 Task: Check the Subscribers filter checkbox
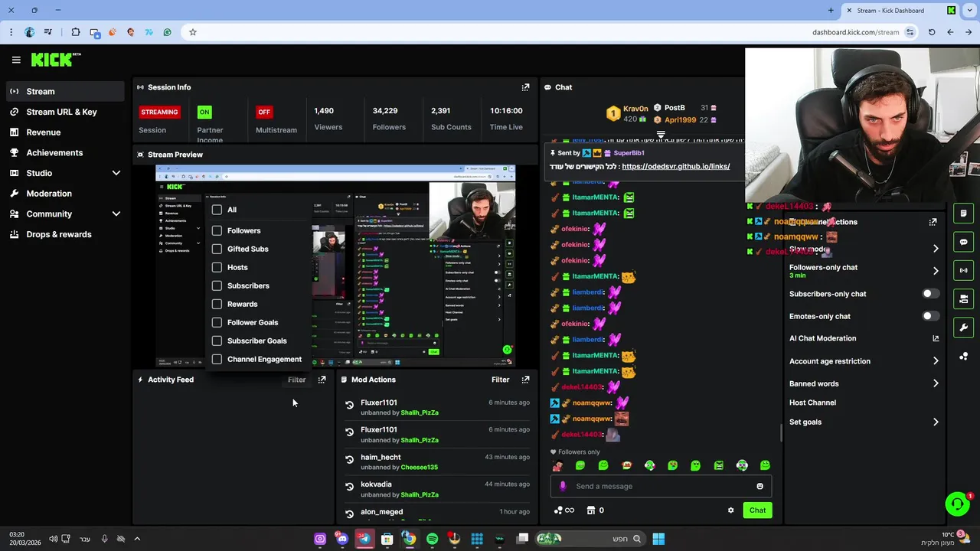click(x=217, y=285)
